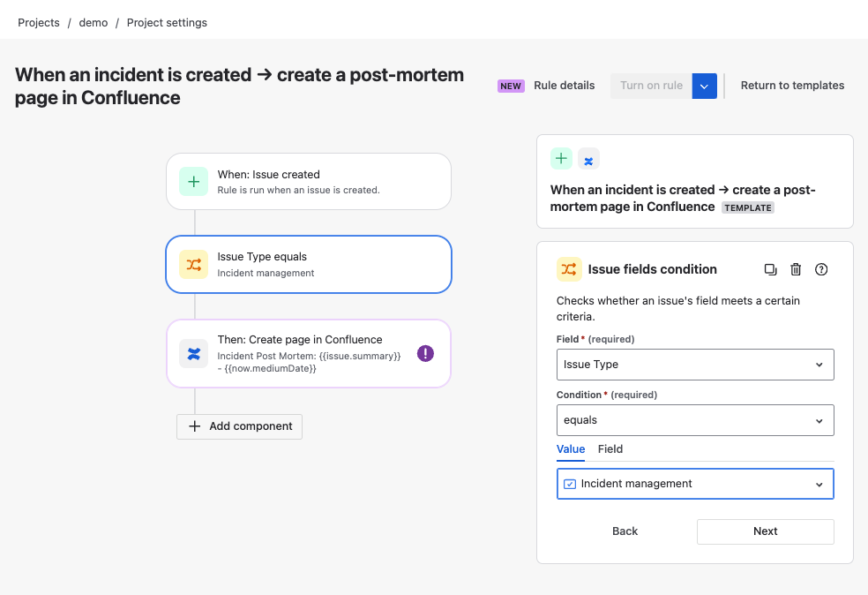Click the small Confluence icon in template summary panel
This screenshot has height=595, width=868.
[x=588, y=159]
